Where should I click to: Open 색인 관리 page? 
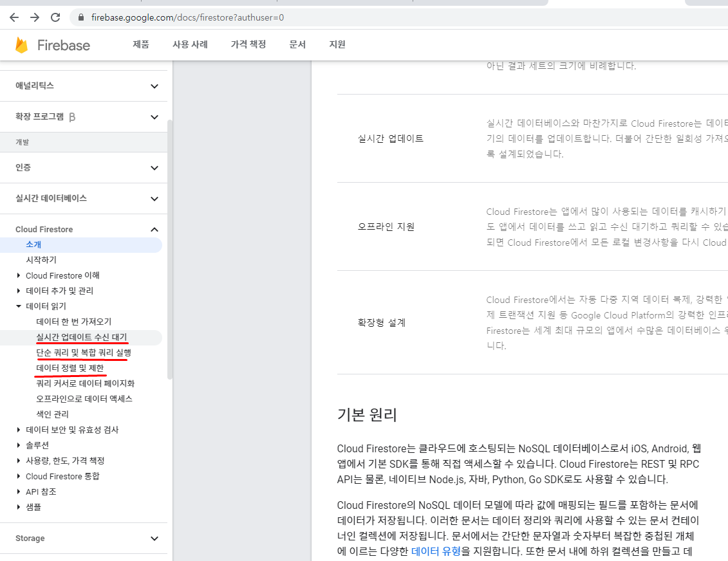tap(53, 414)
